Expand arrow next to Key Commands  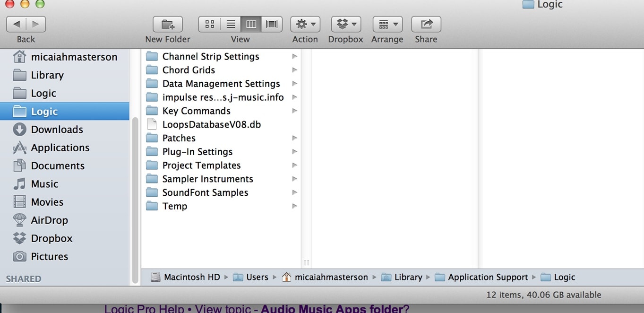click(x=294, y=111)
